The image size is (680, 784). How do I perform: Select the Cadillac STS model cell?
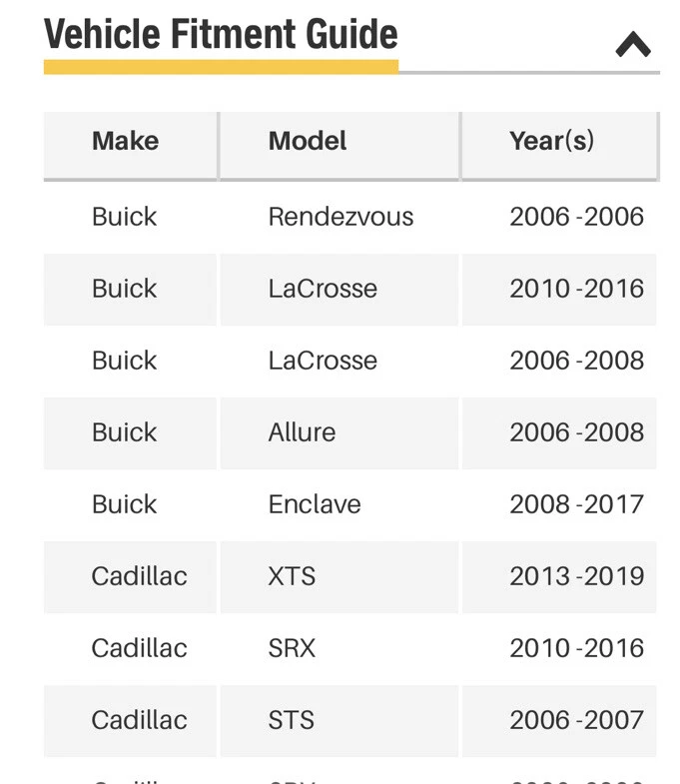[291, 720]
